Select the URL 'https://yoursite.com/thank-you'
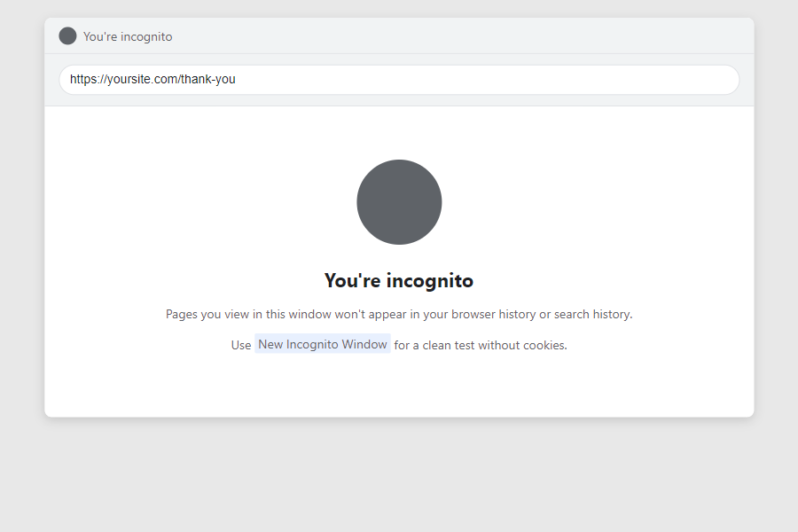This screenshot has width=798, height=532. tap(152, 79)
